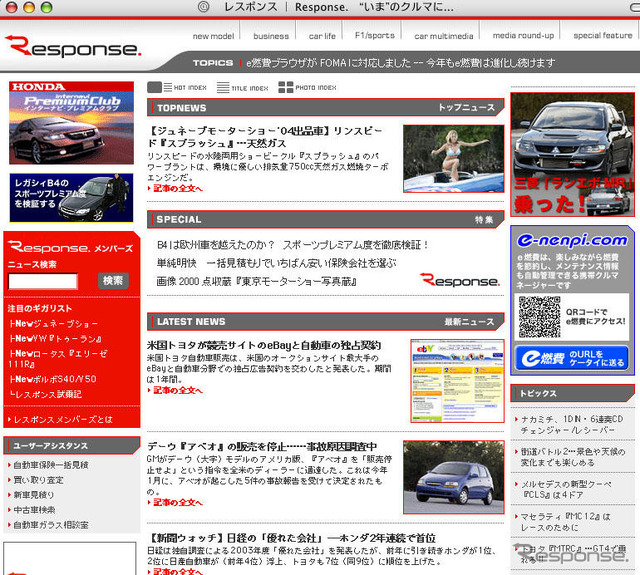Open the 単純明快 一括見積もり insurance link
The image size is (640, 575).
click(x=277, y=263)
